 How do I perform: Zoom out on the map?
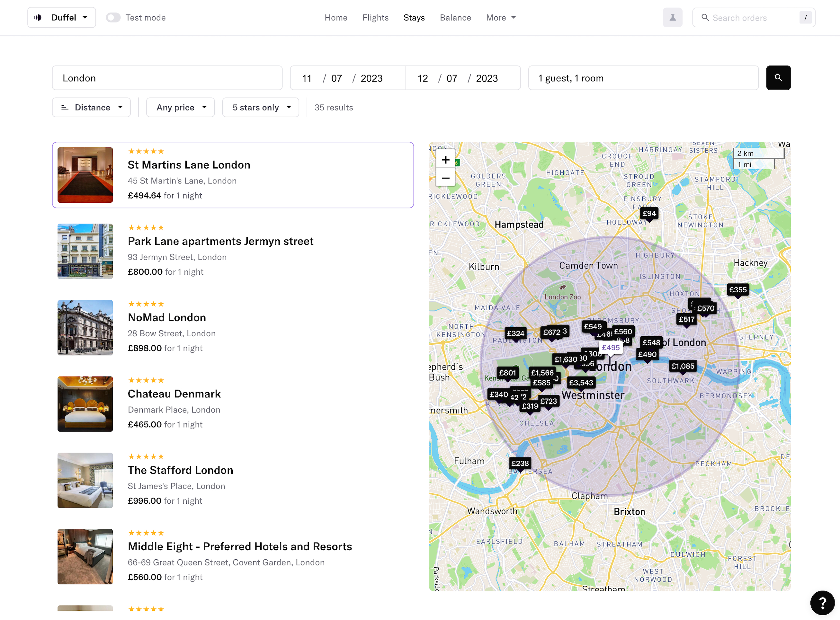click(x=445, y=178)
